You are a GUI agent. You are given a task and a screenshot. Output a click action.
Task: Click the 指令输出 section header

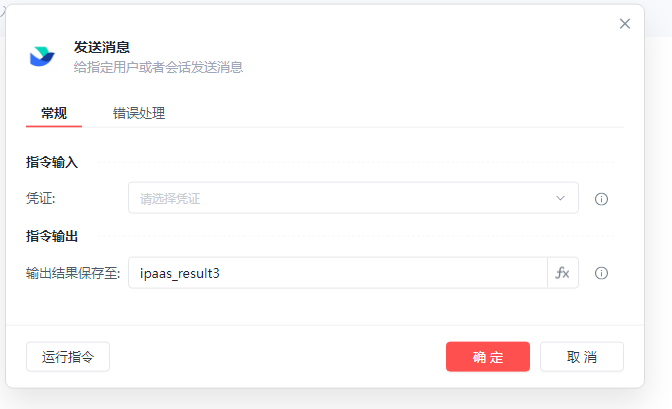52,236
